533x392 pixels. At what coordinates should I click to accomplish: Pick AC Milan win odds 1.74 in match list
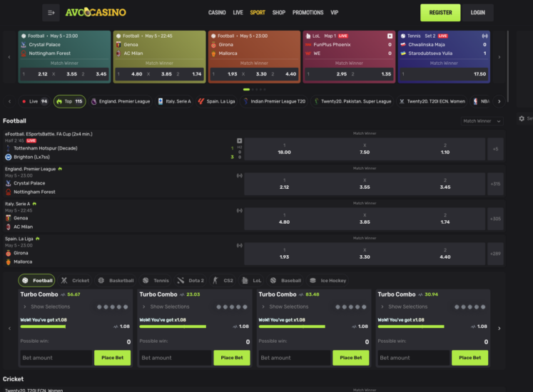click(x=445, y=219)
